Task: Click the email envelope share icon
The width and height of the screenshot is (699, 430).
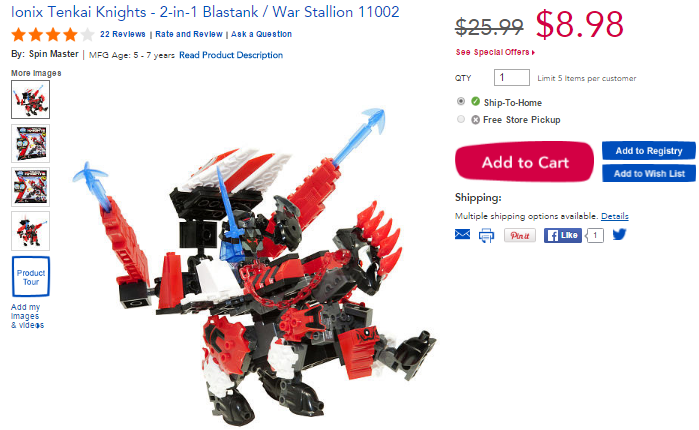Action: (462, 234)
